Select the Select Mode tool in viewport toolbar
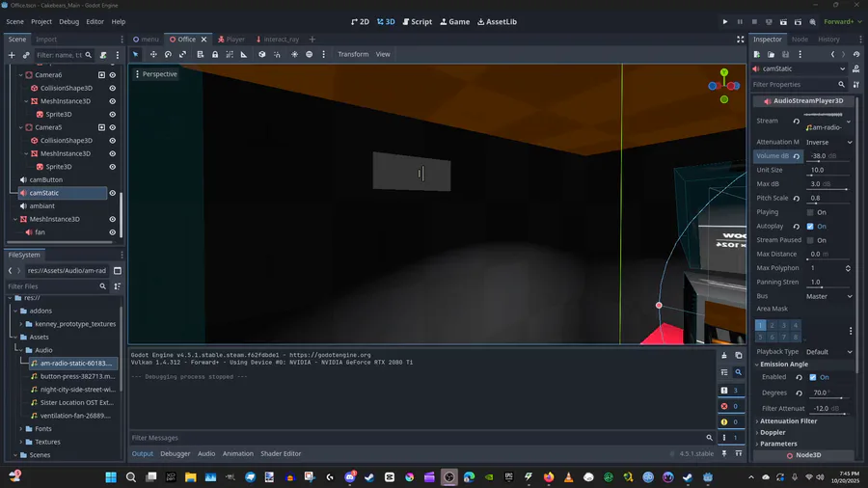Screen dimensions: 868x488 pyautogui.click(x=136, y=54)
